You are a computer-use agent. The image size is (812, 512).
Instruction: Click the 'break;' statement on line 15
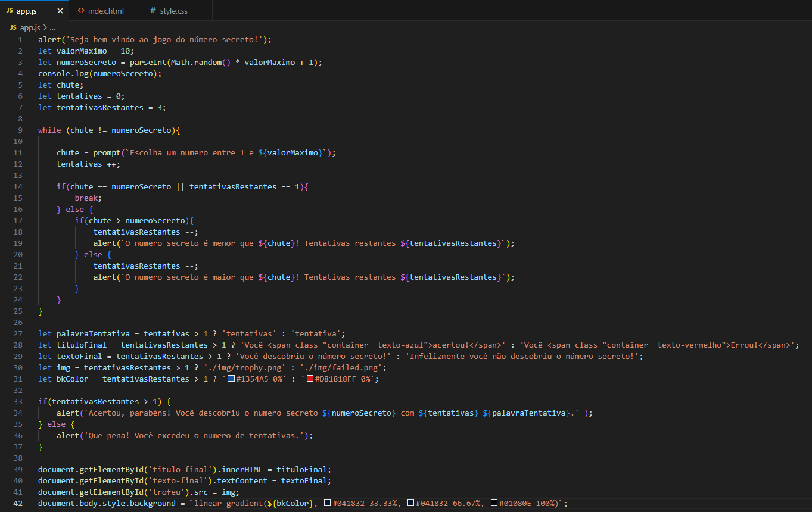(88, 198)
